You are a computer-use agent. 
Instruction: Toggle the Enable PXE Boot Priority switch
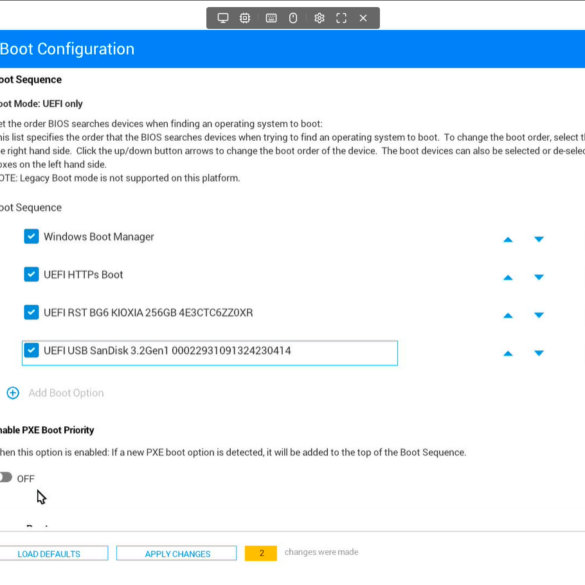[5, 477]
